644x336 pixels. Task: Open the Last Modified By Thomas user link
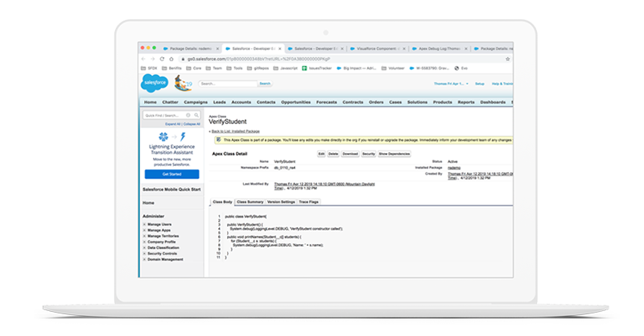[324, 186]
